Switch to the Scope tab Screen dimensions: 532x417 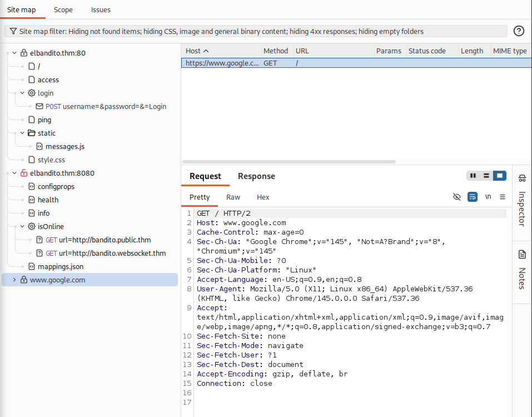pyautogui.click(x=63, y=9)
